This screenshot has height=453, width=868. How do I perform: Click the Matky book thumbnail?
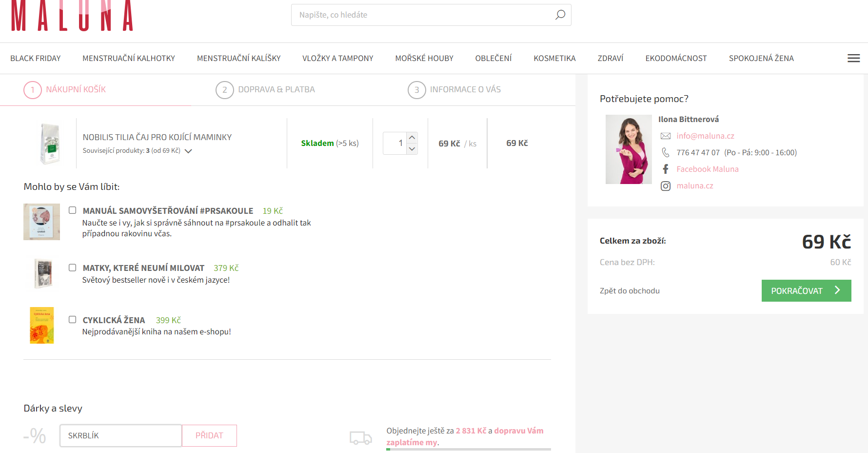pos(43,273)
